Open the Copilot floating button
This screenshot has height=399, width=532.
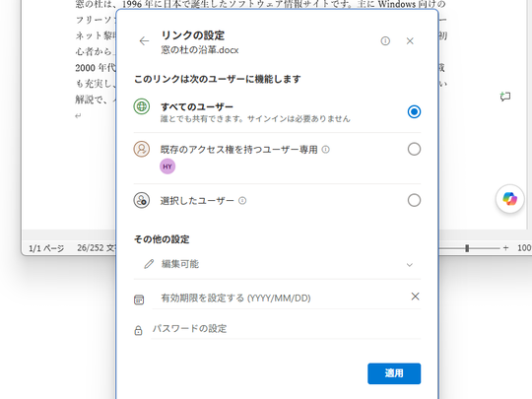(x=509, y=199)
